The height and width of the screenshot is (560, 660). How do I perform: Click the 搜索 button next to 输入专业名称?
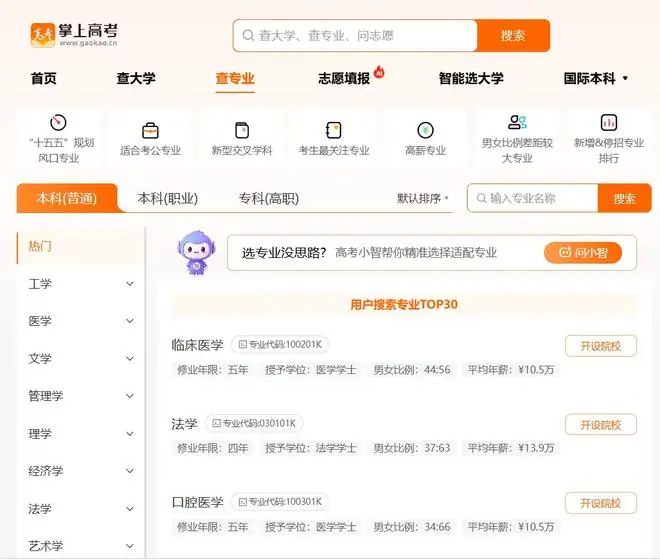click(x=624, y=198)
